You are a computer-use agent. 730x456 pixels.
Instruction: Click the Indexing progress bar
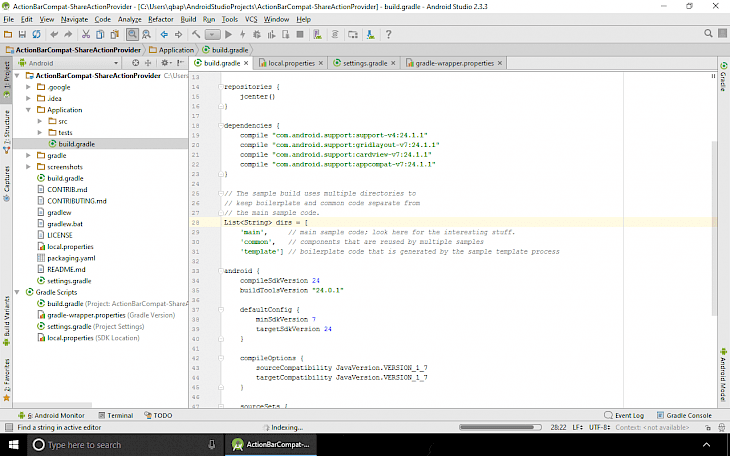click(x=500, y=427)
